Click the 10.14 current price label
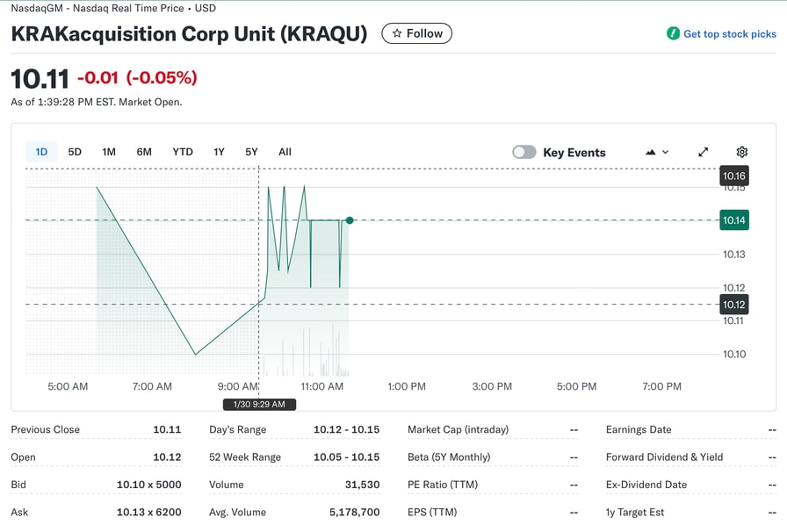Screen dimensions: 787x532 (x=733, y=220)
